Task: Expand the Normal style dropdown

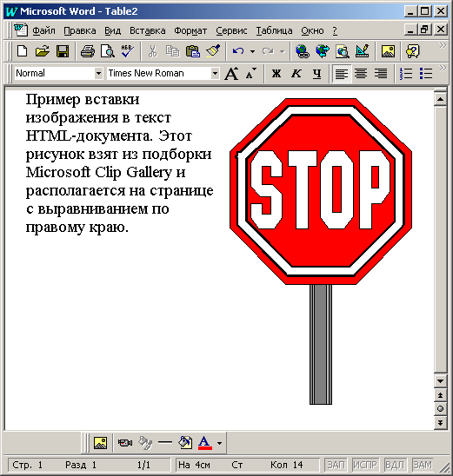Action: (x=98, y=74)
